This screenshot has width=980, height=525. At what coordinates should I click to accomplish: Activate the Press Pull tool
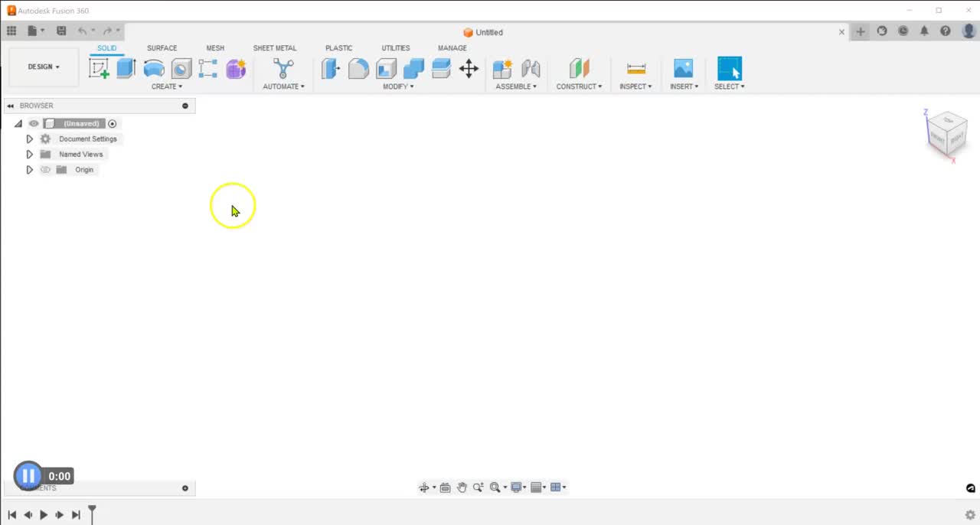click(330, 68)
